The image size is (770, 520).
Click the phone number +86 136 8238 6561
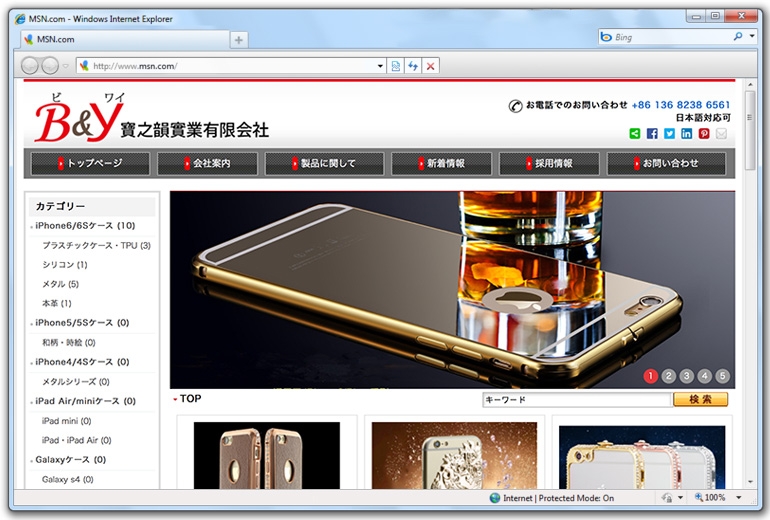[x=681, y=105]
